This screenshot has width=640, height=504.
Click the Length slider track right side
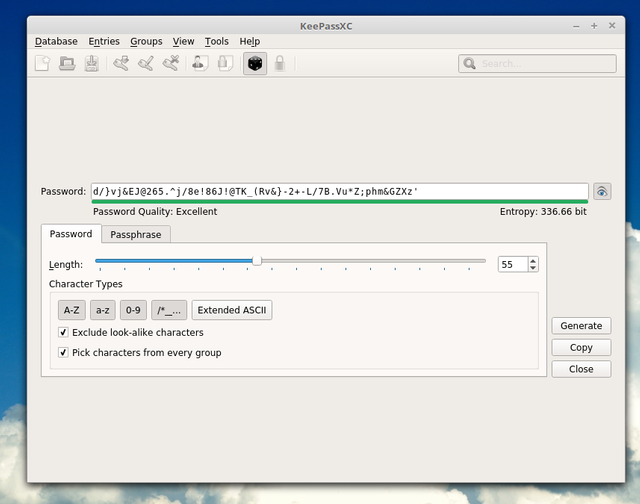(x=373, y=260)
